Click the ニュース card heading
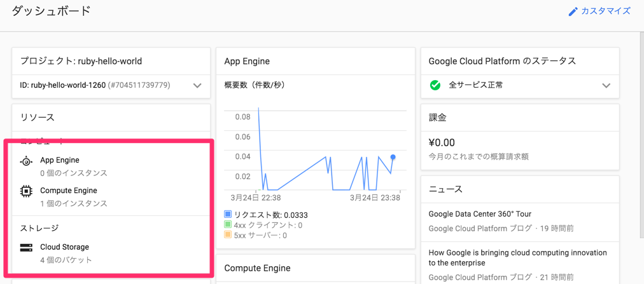644x284 pixels. (445, 189)
